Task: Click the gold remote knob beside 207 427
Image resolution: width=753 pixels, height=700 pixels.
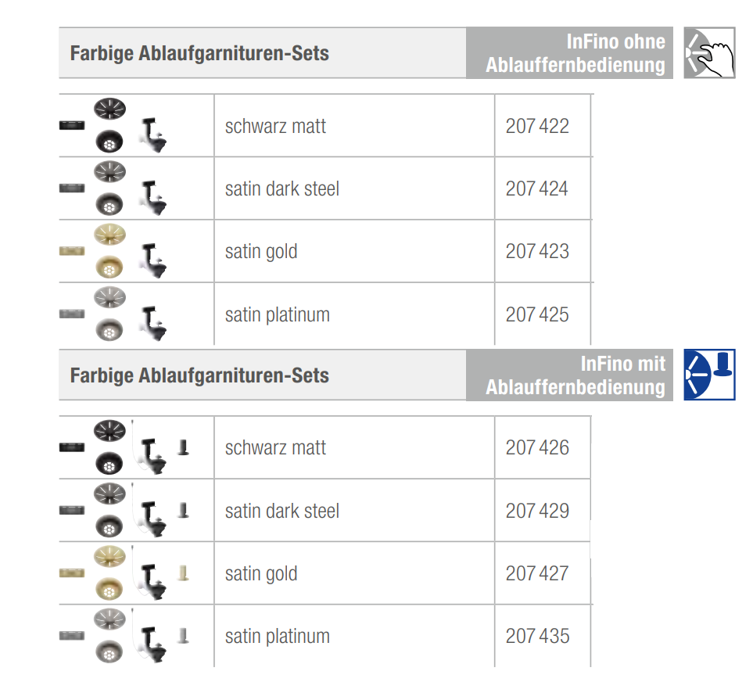Action: [x=183, y=572]
